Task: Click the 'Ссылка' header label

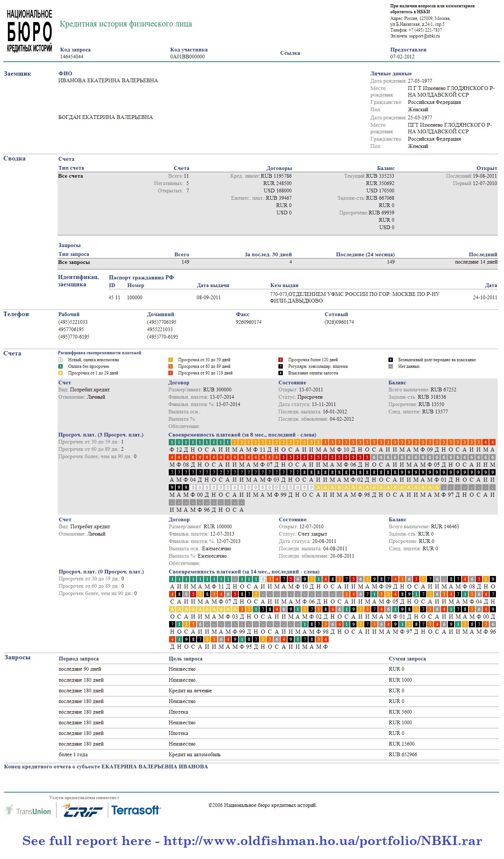Action: tap(290, 53)
